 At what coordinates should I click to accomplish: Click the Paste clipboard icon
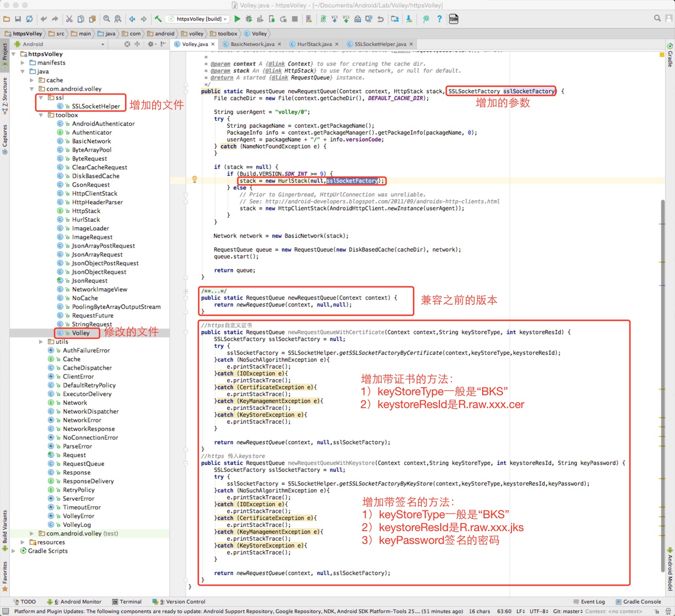(x=92, y=19)
